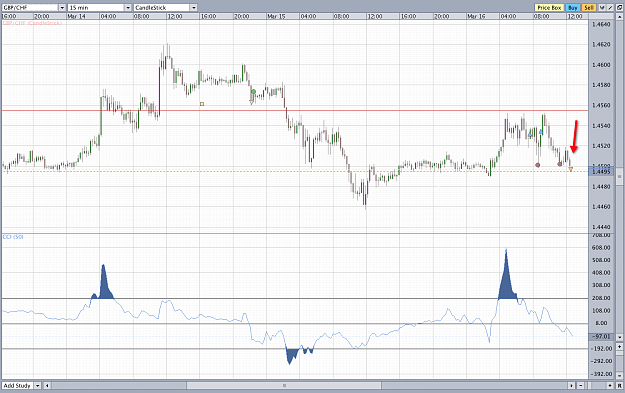Open the GBP/CHF symbol dropdown arrow
The image size is (625, 393).
coord(62,8)
